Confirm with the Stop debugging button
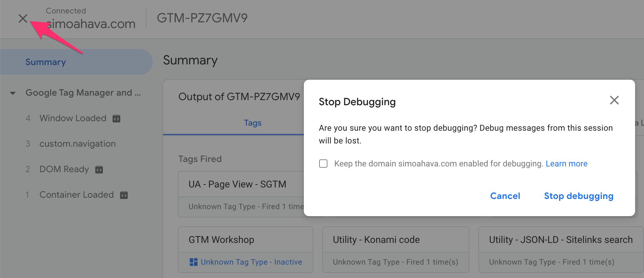 [578, 196]
